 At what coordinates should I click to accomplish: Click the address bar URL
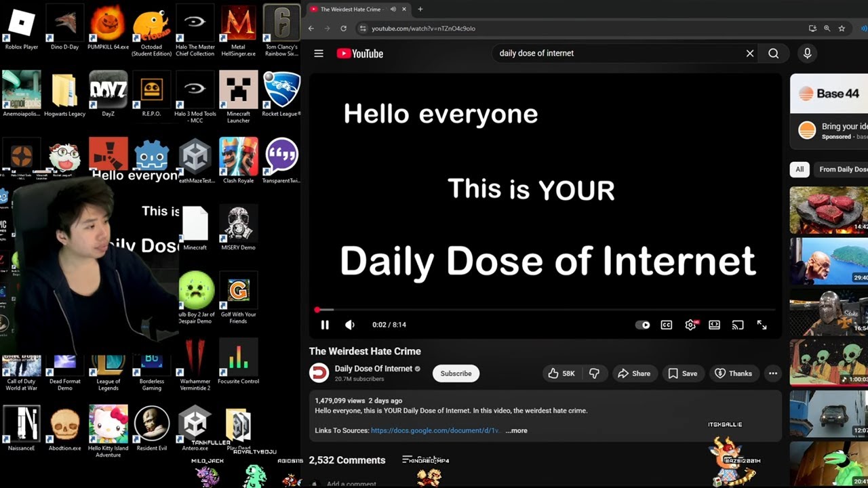pyautogui.click(x=423, y=28)
